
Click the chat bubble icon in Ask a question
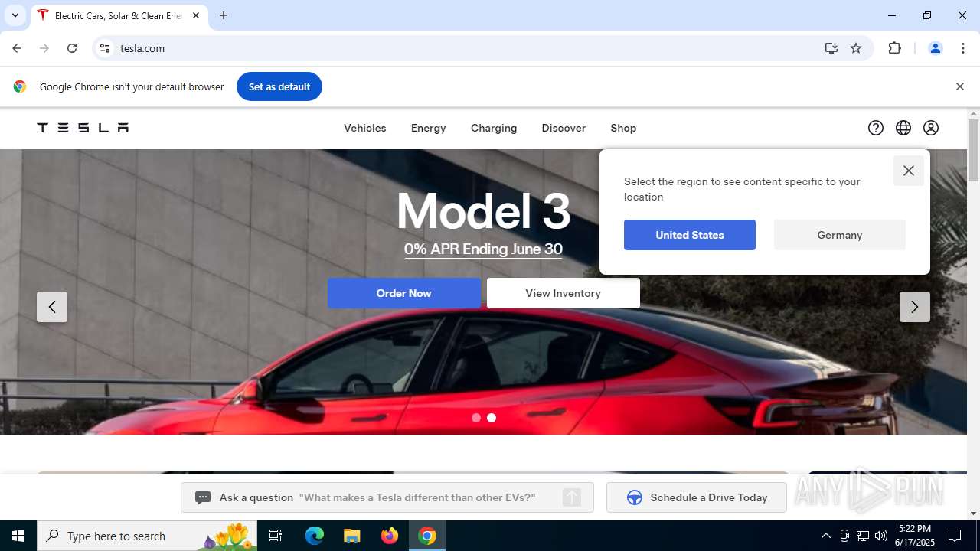[x=203, y=497]
